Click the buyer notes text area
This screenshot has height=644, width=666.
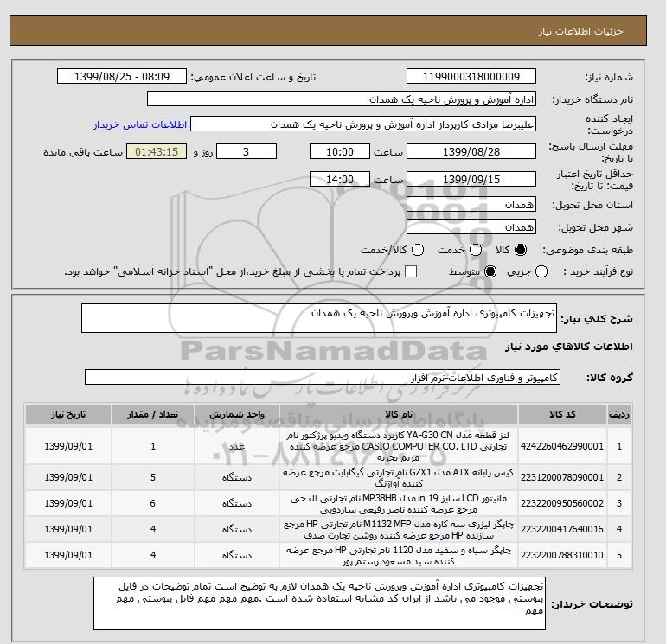point(319,603)
